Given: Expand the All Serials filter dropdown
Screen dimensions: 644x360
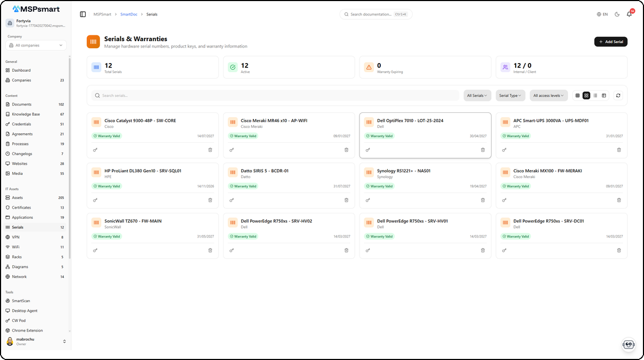Looking at the screenshot, I should 477,96.
